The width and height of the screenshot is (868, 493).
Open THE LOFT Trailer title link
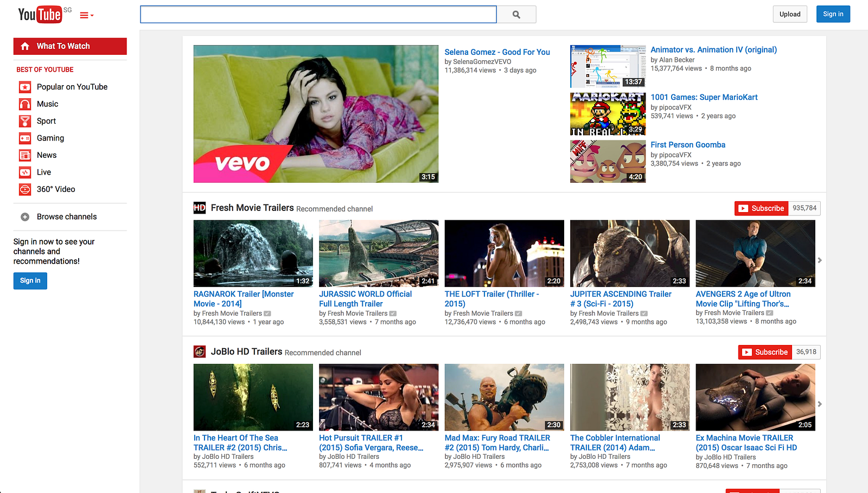[x=492, y=299]
